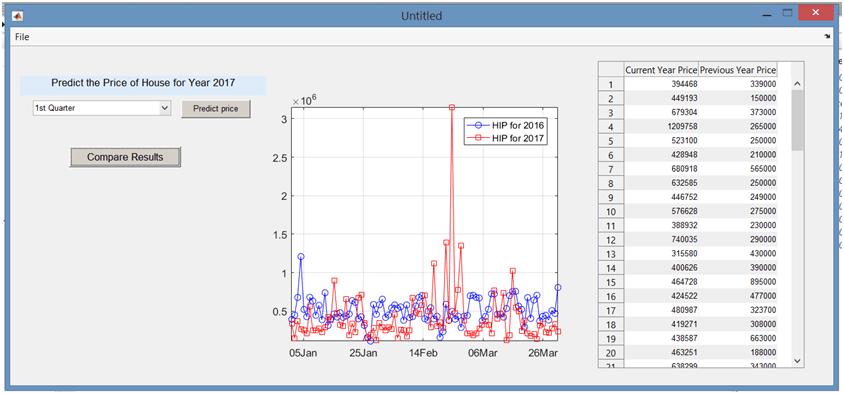Select the Previous Year Price column header
Screen dimensions: 844x394
click(738, 70)
